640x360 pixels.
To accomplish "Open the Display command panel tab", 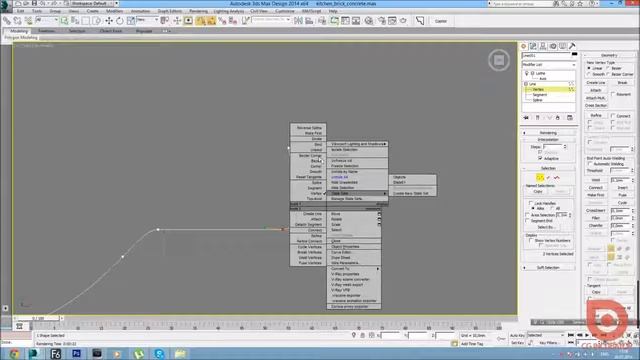I will (x=562, y=46).
